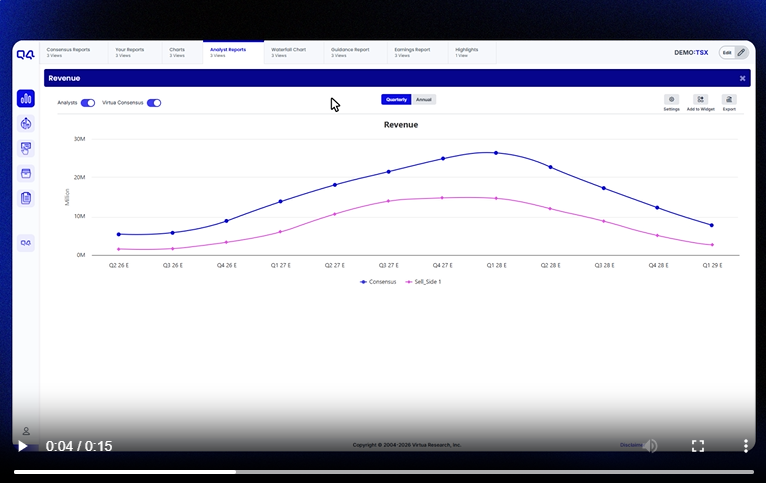766x483 pixels.
Task: Open the pie chart sidebar icon
Action: click(26, 124)
